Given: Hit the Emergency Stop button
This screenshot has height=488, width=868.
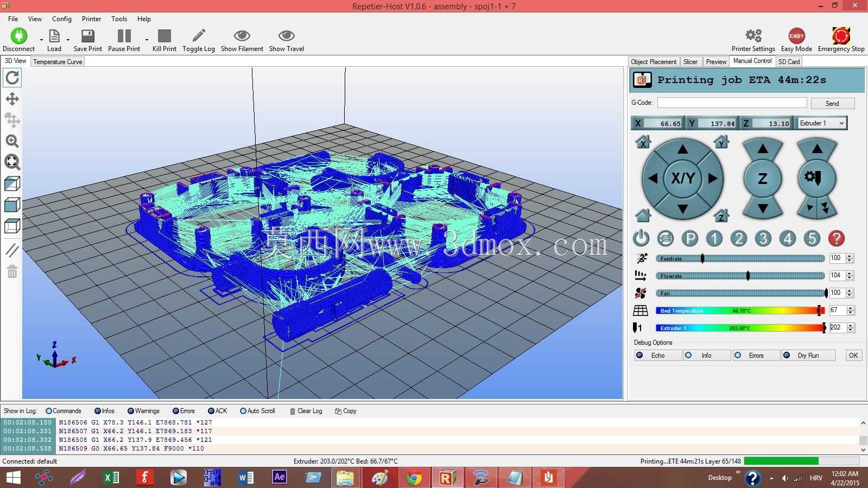Looking at the screenshot, I should click(x=841, y=41).
